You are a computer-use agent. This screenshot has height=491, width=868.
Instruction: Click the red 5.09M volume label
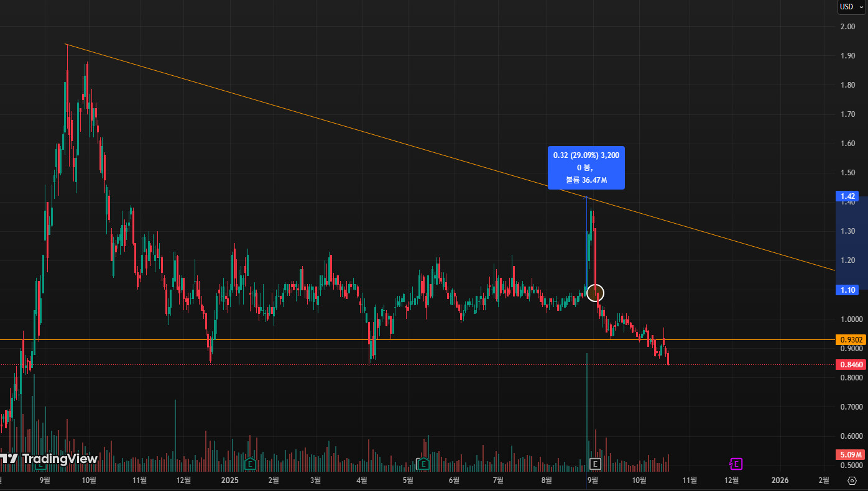click(x=851, y=455)
